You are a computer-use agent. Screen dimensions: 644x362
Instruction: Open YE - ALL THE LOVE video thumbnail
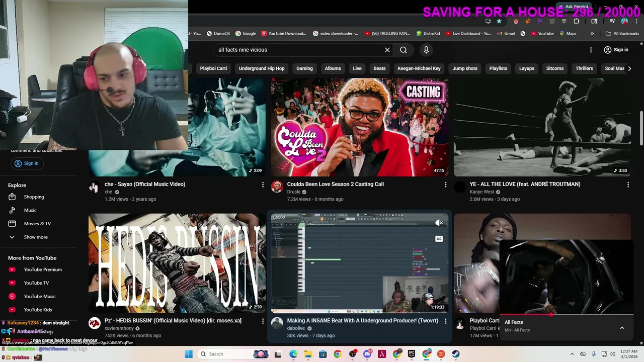pyautogui.click(x=542, y=127)
